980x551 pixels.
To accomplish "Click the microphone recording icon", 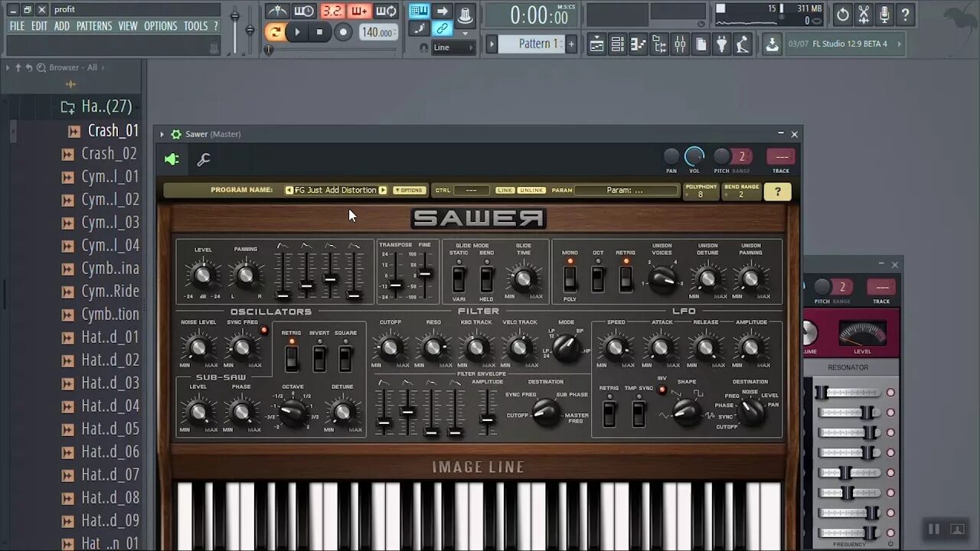I will click(884, 14).
